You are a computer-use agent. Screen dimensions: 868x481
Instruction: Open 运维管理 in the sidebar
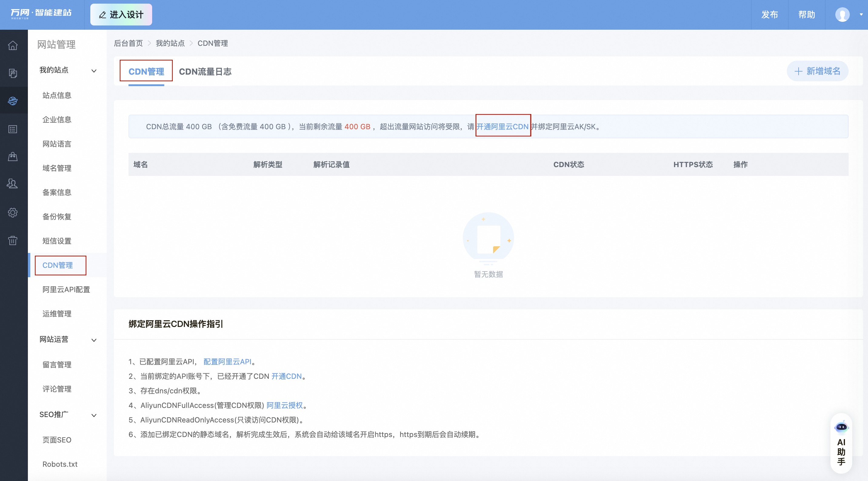(57, 314)
